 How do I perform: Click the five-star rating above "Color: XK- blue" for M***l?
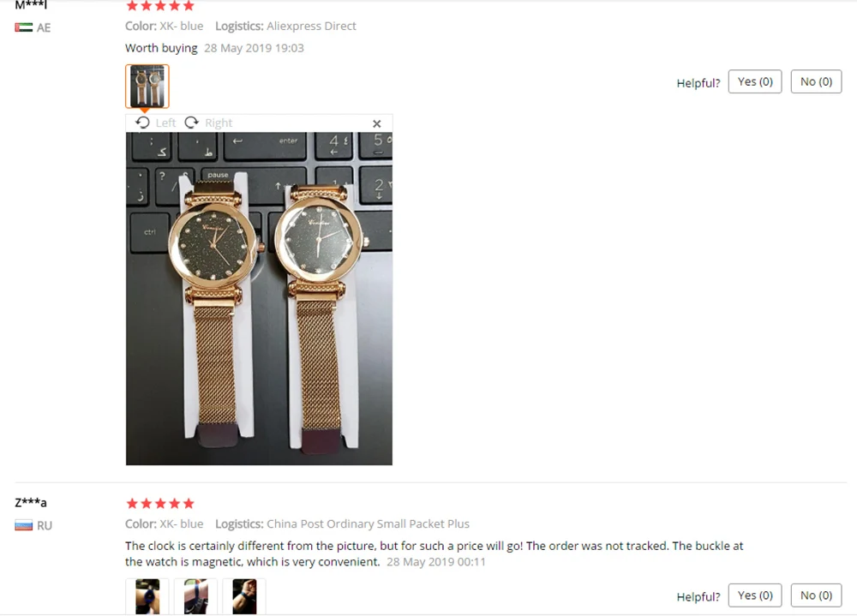pyautogui.click(x=160, y=6)
